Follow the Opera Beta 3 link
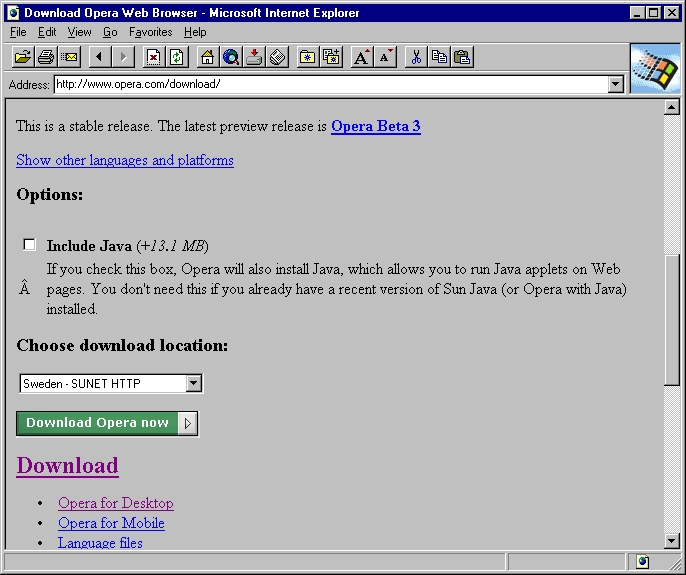 [376, 126]
